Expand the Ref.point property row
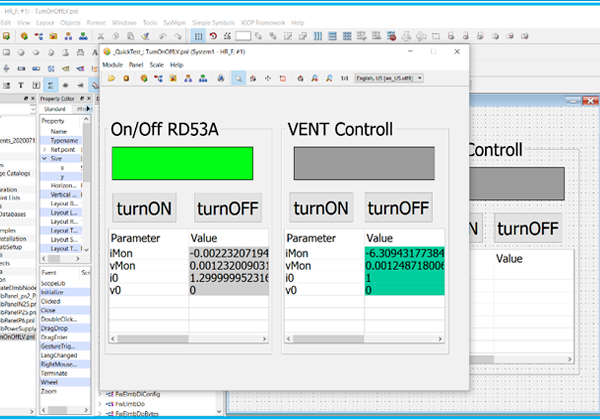This screenshot has height=420, width=600. pyautogui.click(x=44, y=150)
